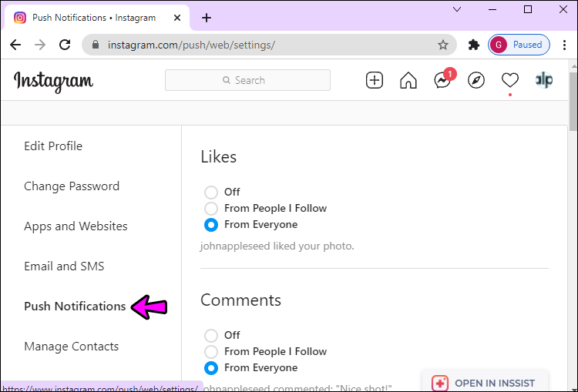
Task: Open the activity heart icon
Action: [510, 80]
